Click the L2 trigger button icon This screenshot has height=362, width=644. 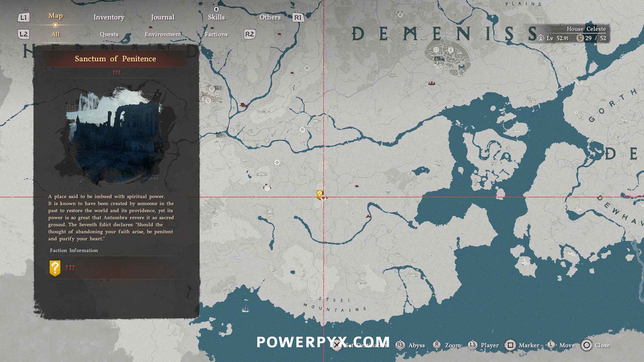pos(23,34)
